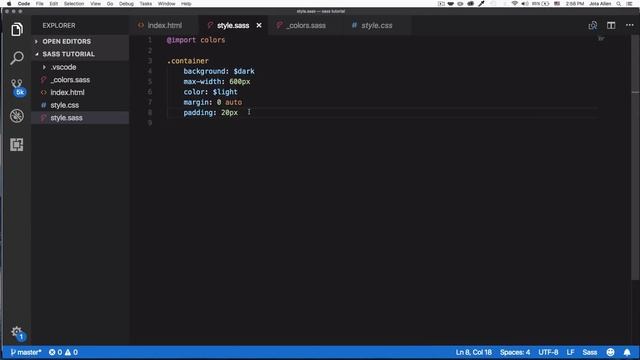Open the macOS Notification Center icon
Screen dimensions: 640x360
(630, 4)
